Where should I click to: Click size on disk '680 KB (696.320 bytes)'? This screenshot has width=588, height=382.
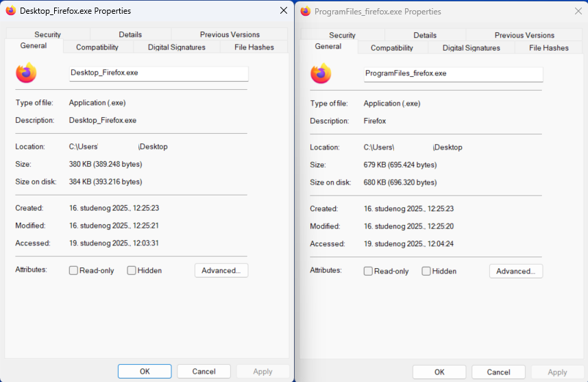(400, 182)
